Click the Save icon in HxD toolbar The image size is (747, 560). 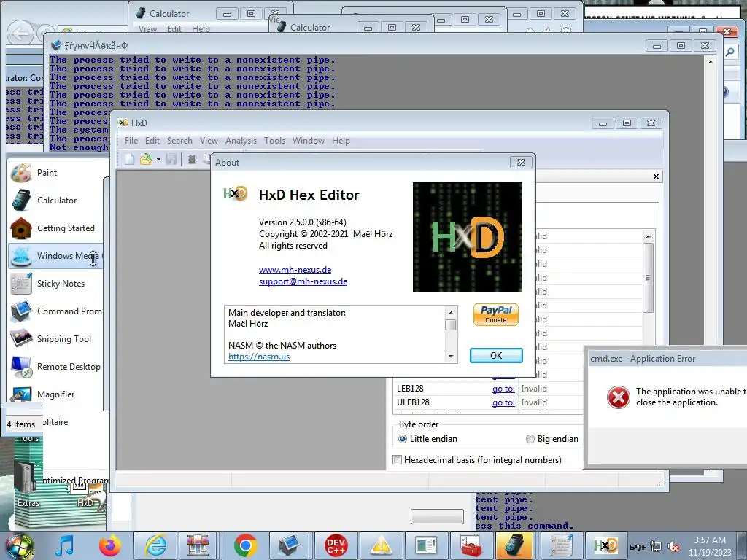coord(171,159)
